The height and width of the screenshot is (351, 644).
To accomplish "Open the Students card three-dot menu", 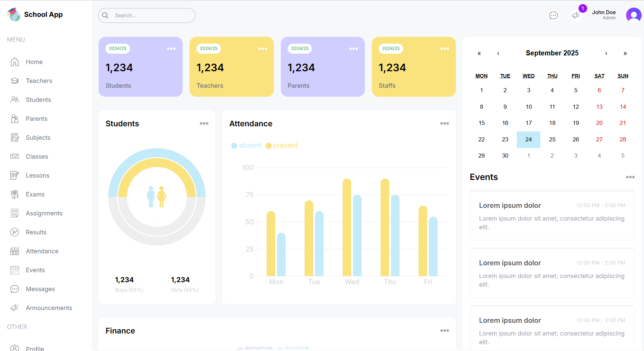I will [x=204, y=124].
